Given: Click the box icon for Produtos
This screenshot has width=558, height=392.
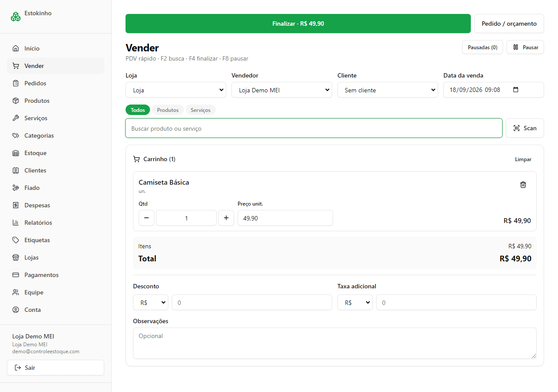Looking at the screenshot, I should [16, 101].
